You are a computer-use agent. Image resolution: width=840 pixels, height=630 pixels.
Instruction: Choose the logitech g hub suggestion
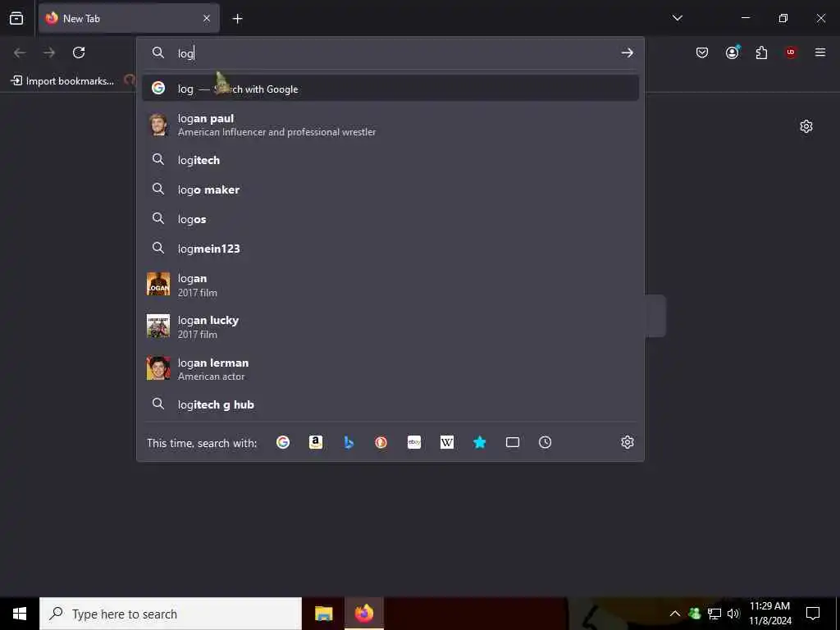(390, 404)
